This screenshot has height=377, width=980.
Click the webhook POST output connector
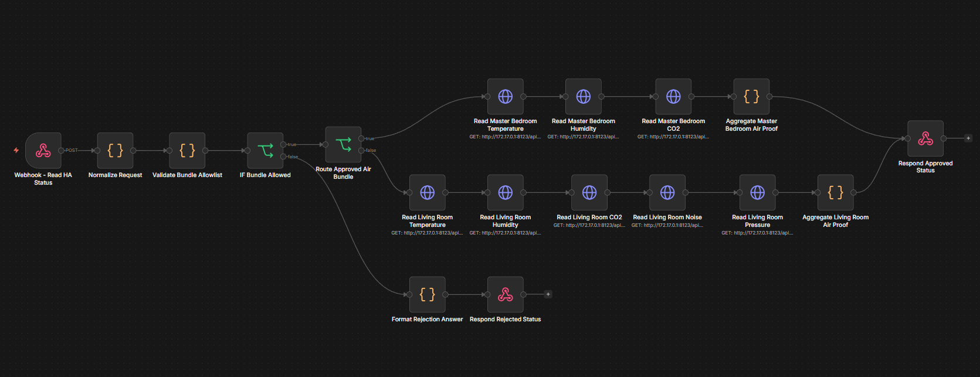[62, 151]
